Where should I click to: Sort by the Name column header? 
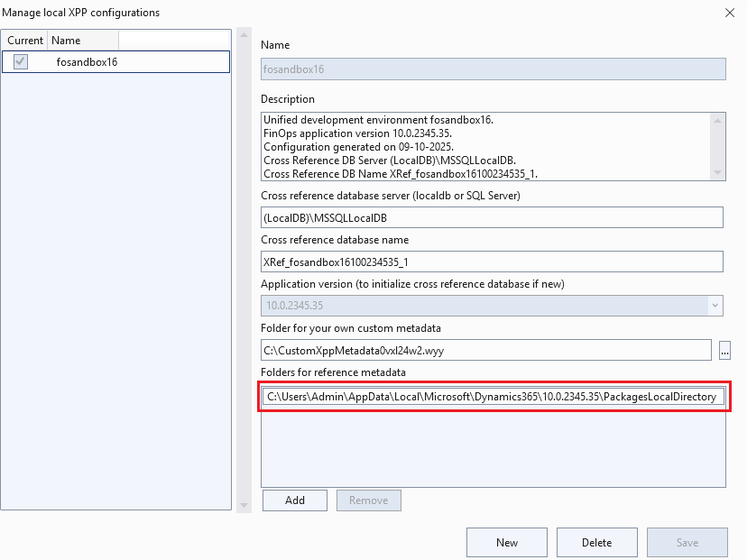(82, 41)
